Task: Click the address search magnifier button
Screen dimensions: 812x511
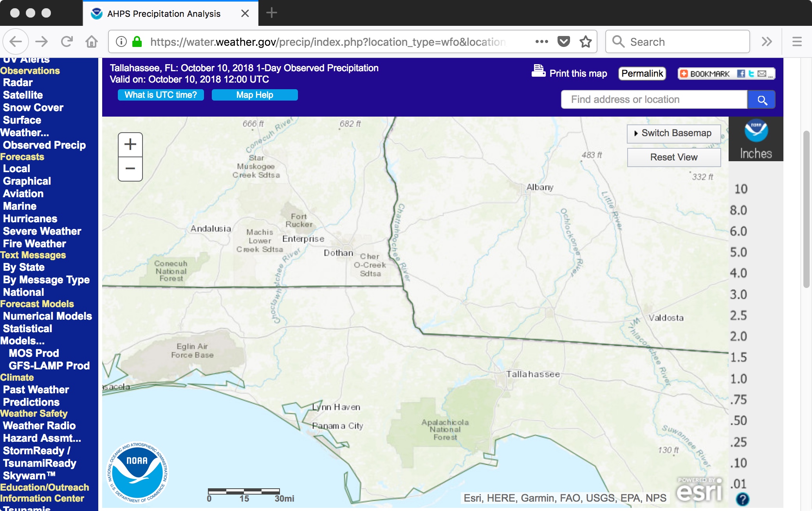Action: [761, 100]
